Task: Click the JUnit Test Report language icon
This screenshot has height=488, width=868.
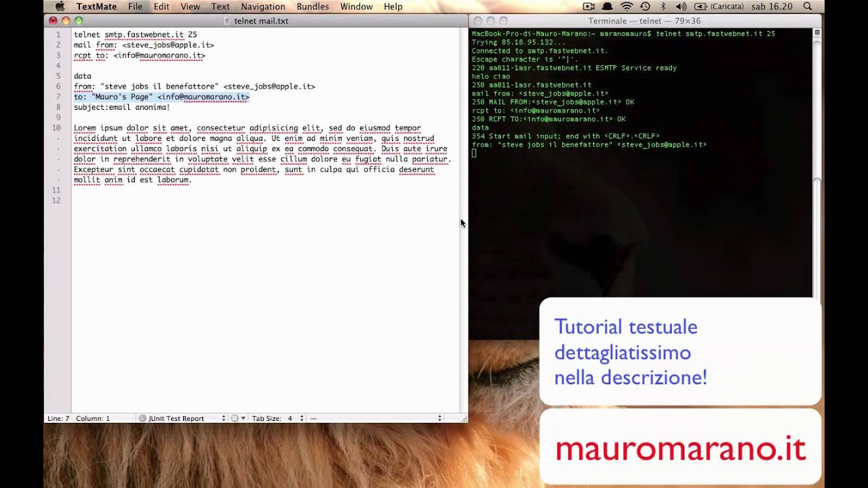Action: (x=143, y=418)
